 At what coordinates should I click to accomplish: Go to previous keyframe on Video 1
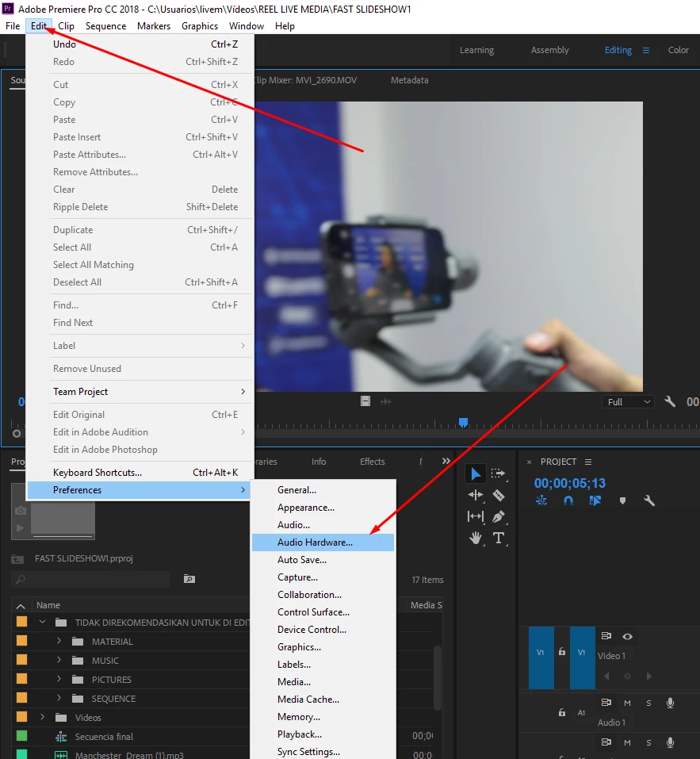606,677
